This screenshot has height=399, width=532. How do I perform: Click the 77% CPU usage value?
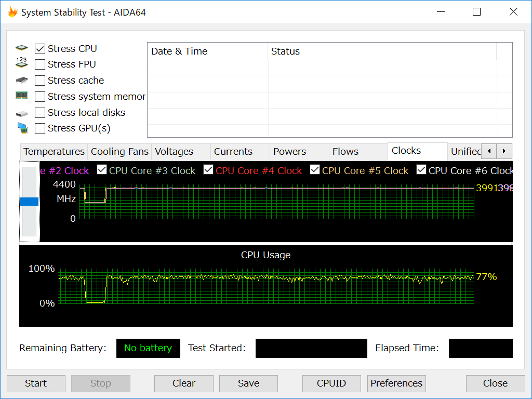coord(486,277)
